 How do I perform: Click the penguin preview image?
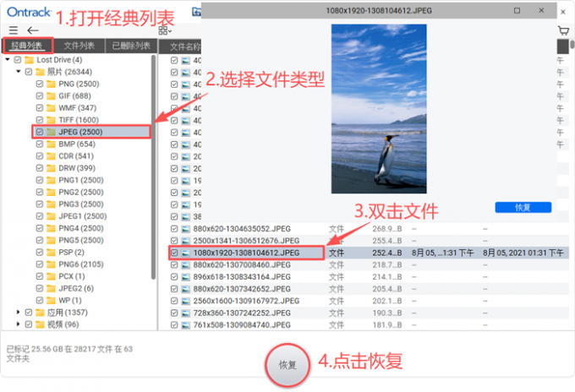point(379,109)
